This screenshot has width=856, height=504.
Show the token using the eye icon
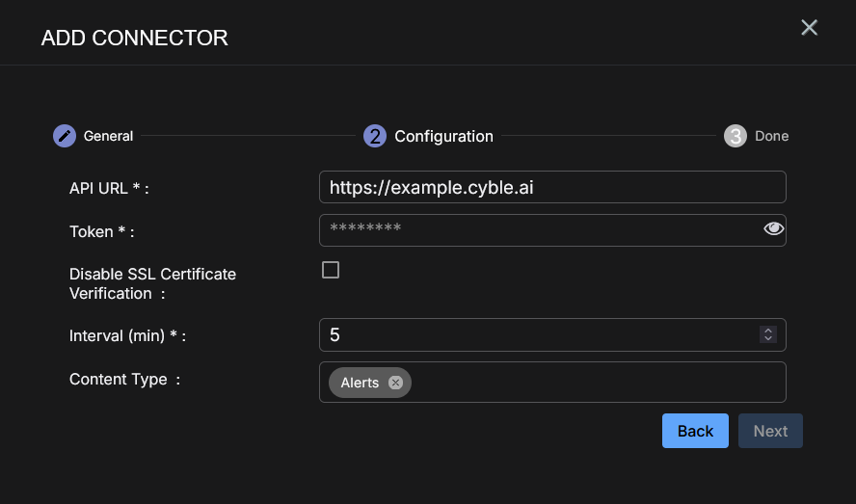coord(773,228)
